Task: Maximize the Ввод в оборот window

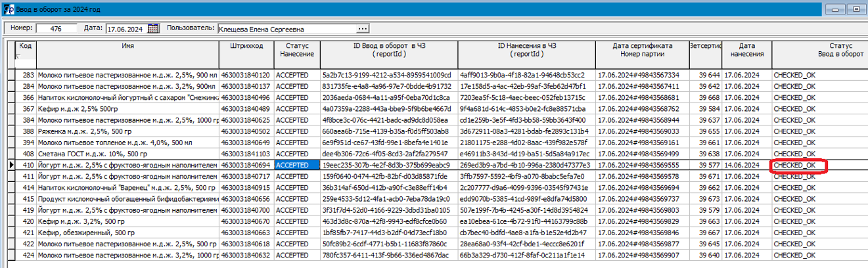Action: point(856,9)
